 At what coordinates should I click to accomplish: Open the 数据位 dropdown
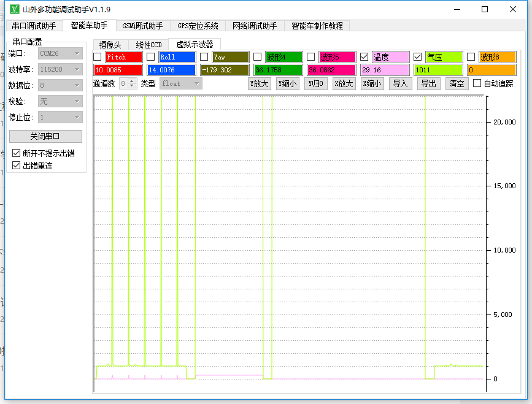60,85
